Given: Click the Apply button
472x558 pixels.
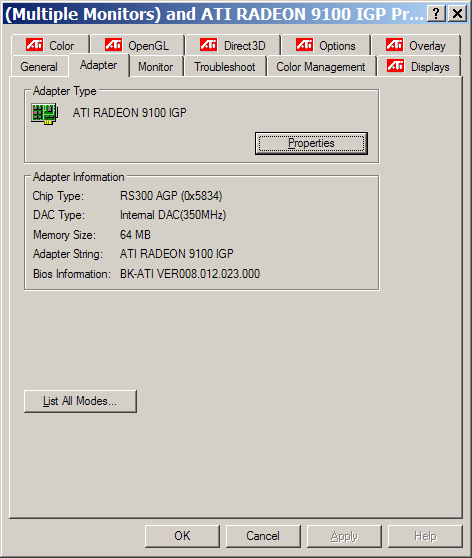Looking at the screenshot, I should click(344, 536).
